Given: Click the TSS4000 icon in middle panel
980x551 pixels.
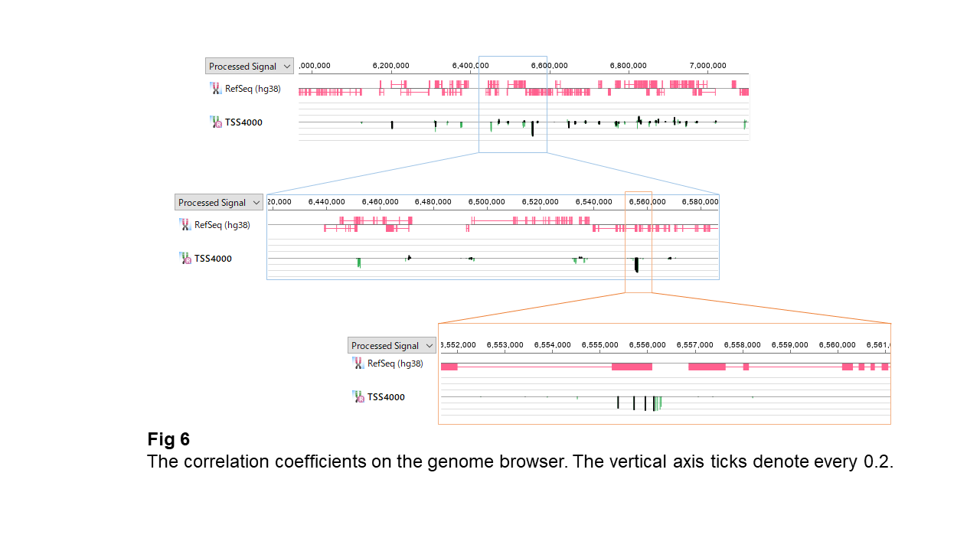Looking at the screenshot, I should [x=185, y=259].
